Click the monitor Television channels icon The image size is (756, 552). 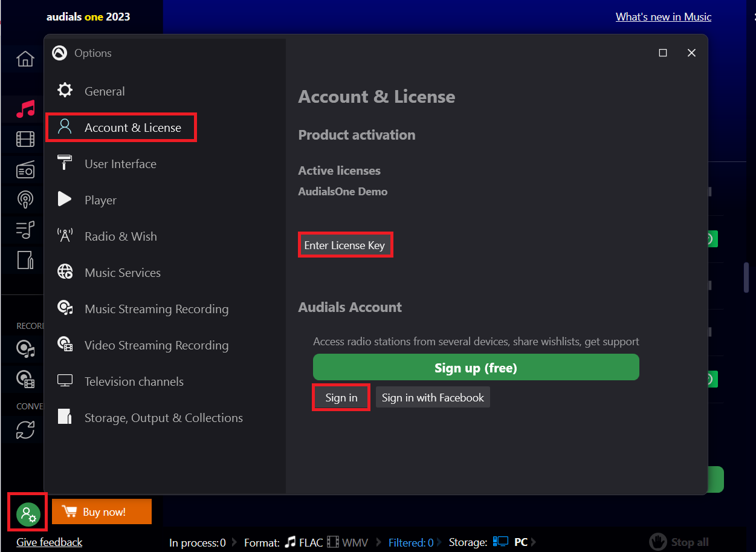click(x=65, y=381)
